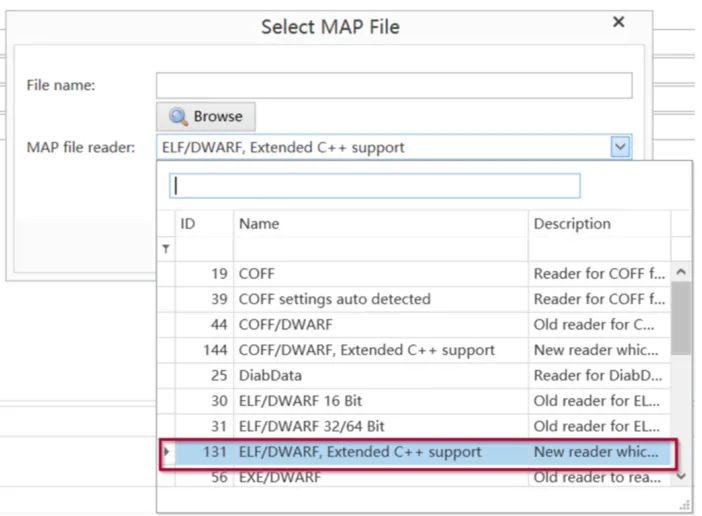Select highlighted ELF/DWARF, Extended C++ support row

pos(416,452)
